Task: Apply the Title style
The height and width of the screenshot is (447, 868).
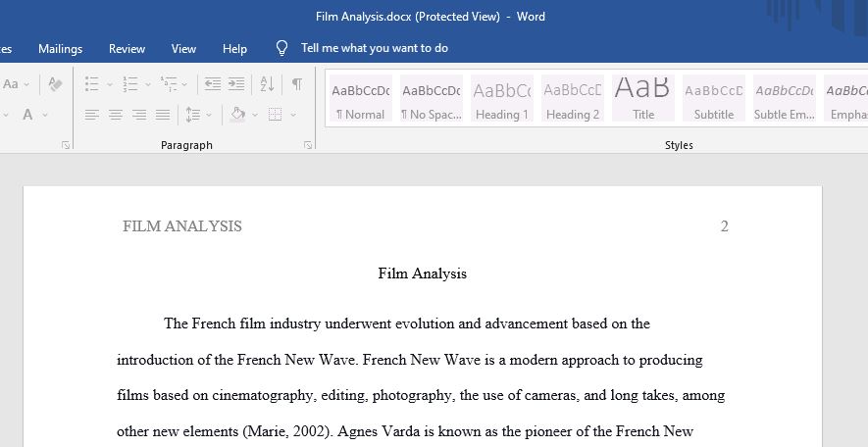Action: [643, 98]
